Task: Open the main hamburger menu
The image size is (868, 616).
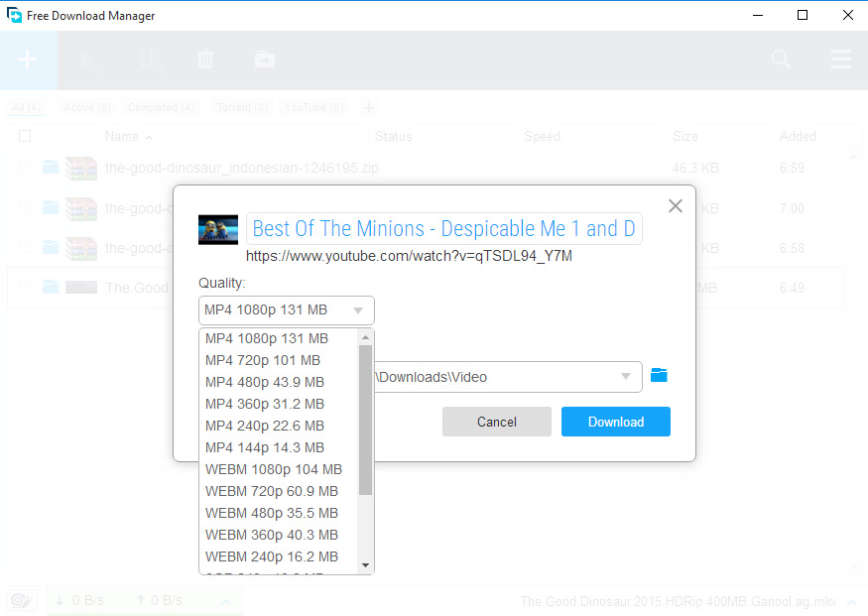Action: click(x=841, y=60)
